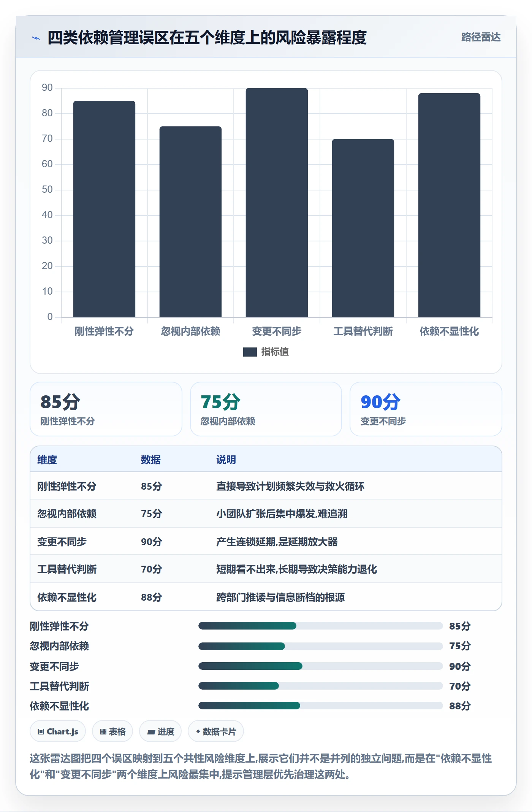This screenshot has height=812, width=532.
Task: Click the 维度 column header
Action: 47,460
